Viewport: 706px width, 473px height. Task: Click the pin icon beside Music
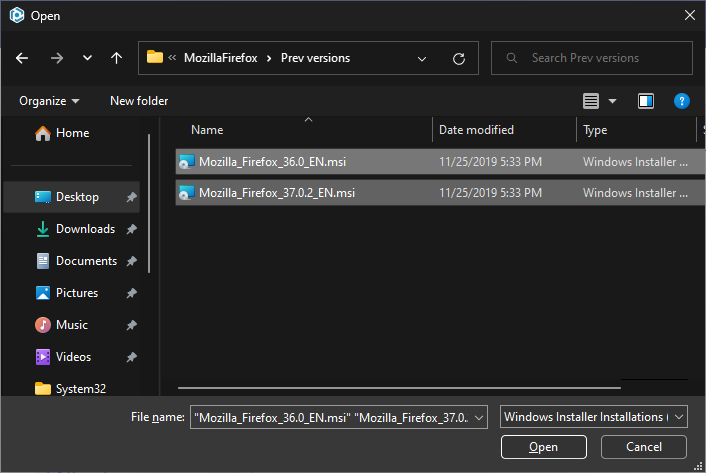tap(131, 325)
